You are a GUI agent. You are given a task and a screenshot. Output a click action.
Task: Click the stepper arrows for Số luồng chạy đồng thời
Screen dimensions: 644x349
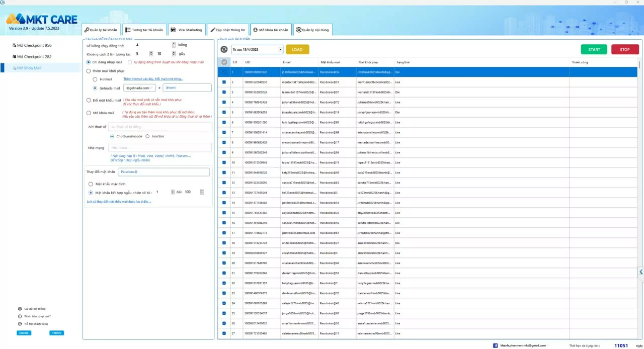point(174,45)
